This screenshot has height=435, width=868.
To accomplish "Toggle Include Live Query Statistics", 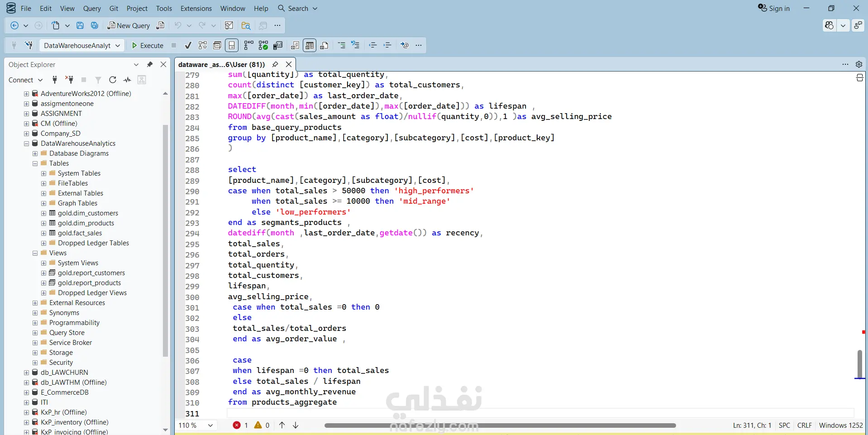I will pyautogui.click(x=263, y=45).
